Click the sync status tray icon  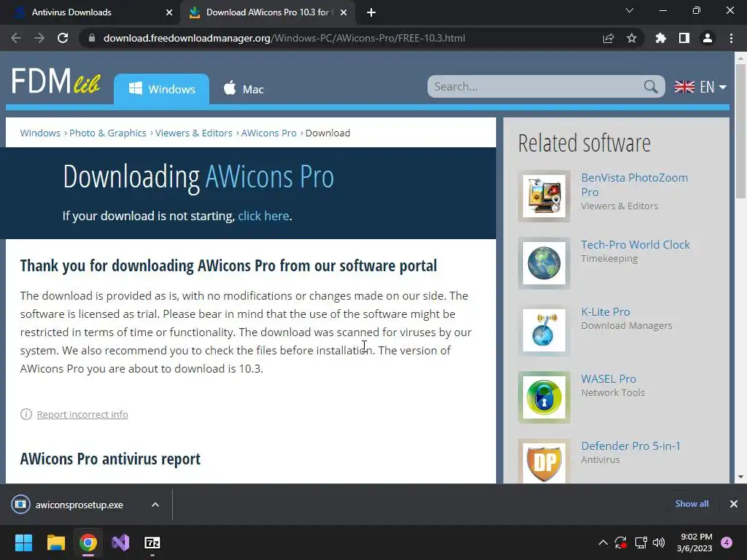coord(621,542)
